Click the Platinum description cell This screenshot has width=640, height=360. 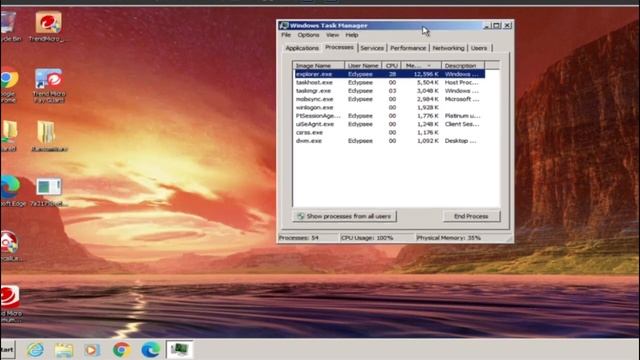(462, 116)
